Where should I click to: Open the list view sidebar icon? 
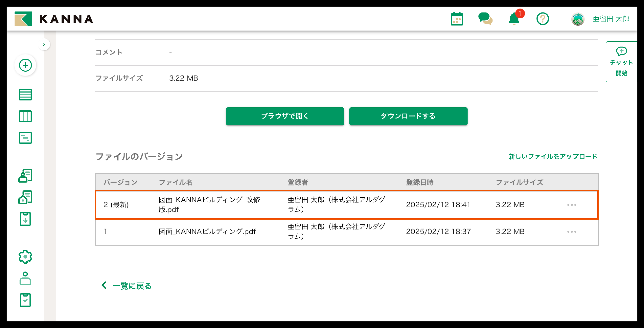pos(25,95)
